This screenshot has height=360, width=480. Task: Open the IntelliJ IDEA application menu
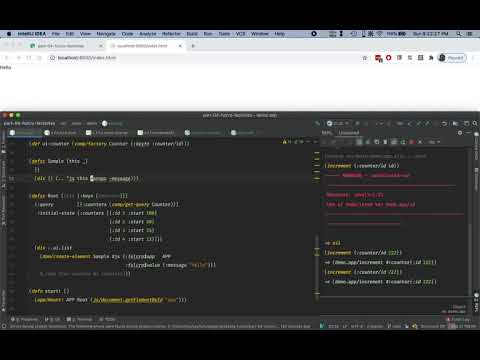[x=32, y=34]
